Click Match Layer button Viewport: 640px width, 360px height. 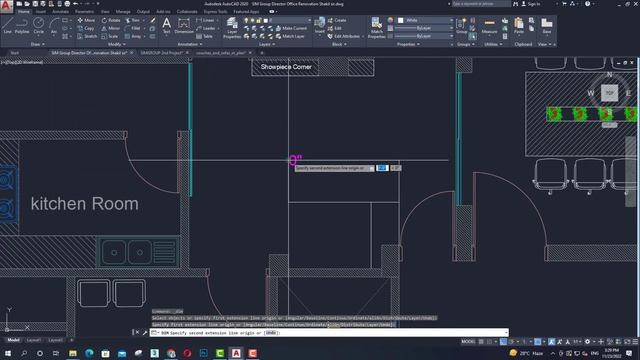tap(290, 36)
